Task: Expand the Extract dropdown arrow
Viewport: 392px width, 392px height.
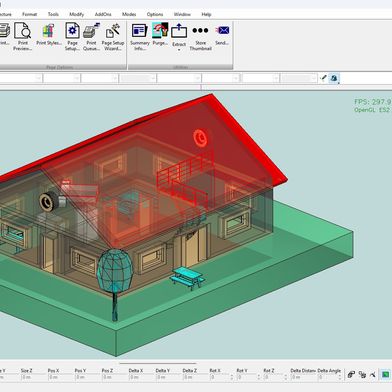Action: coord(179,50)
